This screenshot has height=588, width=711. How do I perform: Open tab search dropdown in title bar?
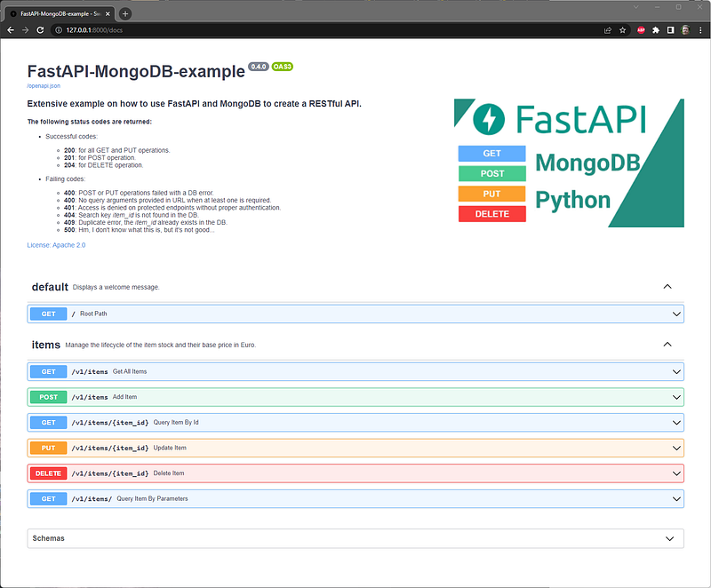point(635,7)
